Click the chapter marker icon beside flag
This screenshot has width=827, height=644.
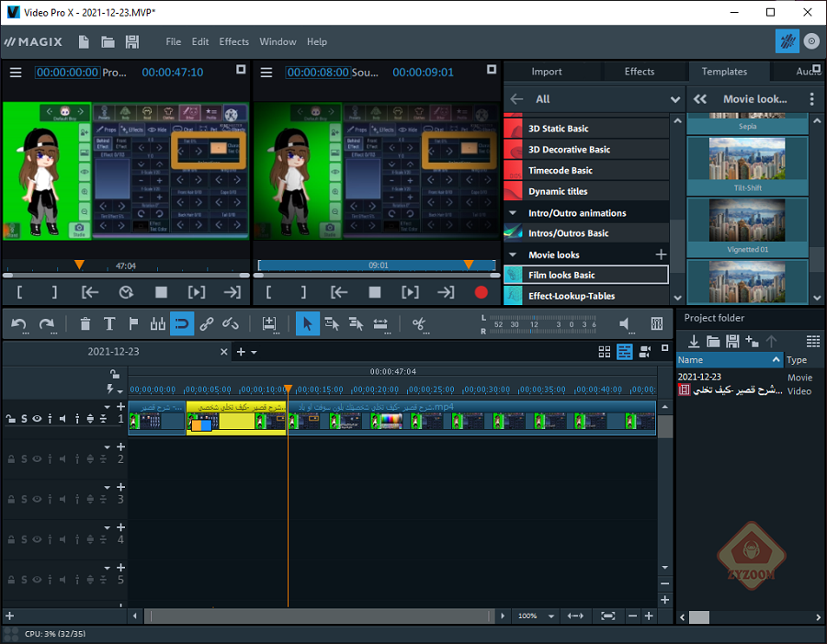click(158, 324)
